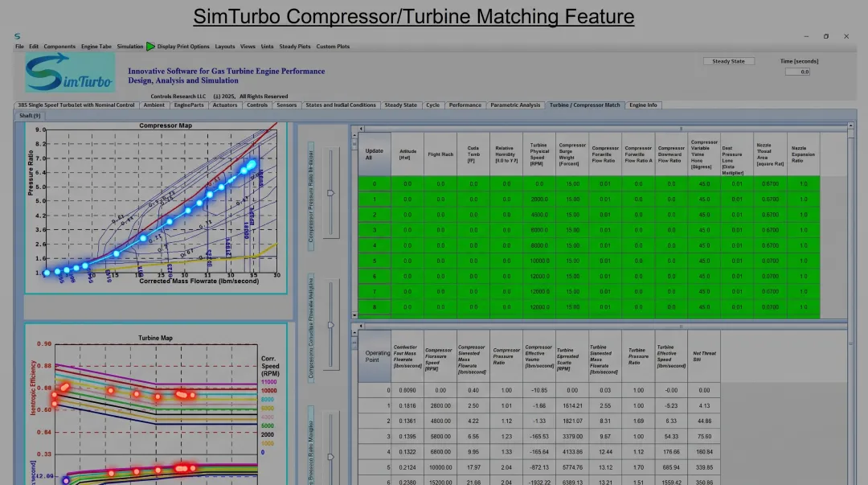Click the SimTurbo app icon in title bar
This screenshot has height=485, width=868.
(x=17, y=36)
